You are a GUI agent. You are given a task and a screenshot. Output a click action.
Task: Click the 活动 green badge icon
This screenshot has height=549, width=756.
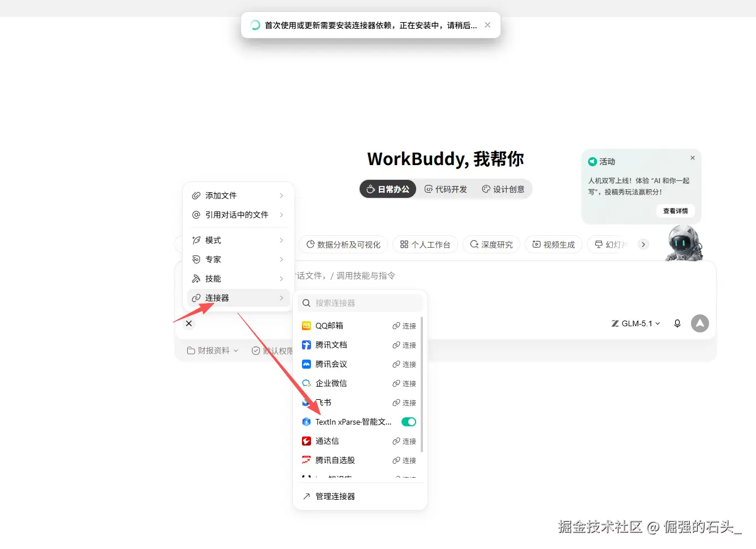[x=593, y=162]
